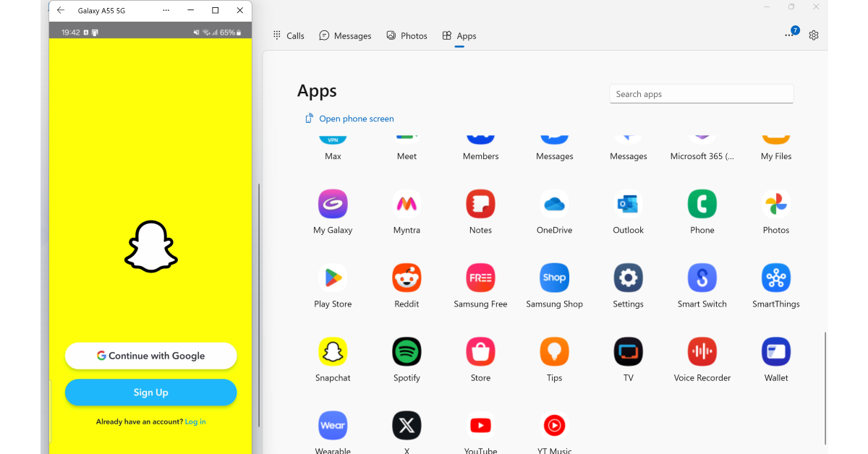This screenshot has height=454, width=868.
Task: Tap Continue with Google button
Action: (150, 356)
